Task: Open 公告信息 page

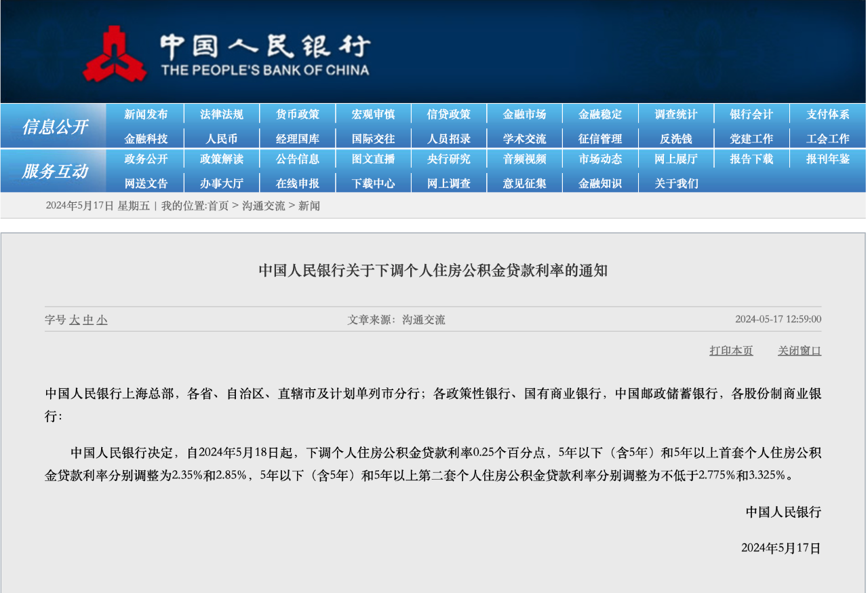Action: pyautogui.click(x=298, y=159)
